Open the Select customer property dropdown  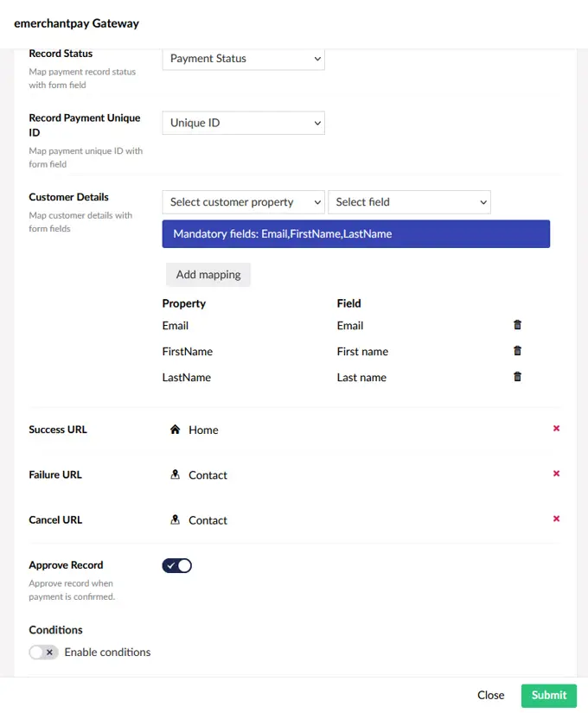point(243,201)
